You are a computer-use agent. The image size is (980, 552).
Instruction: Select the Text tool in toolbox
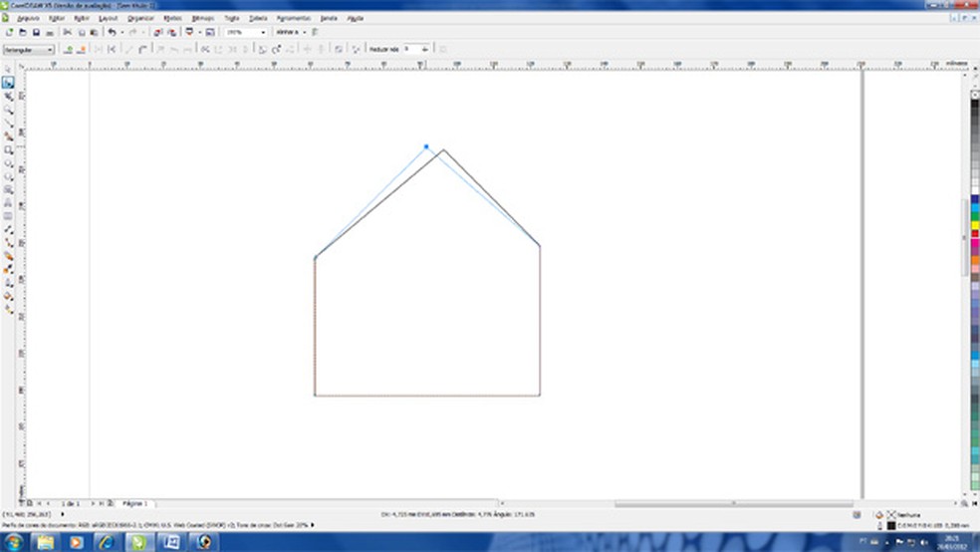8,202
